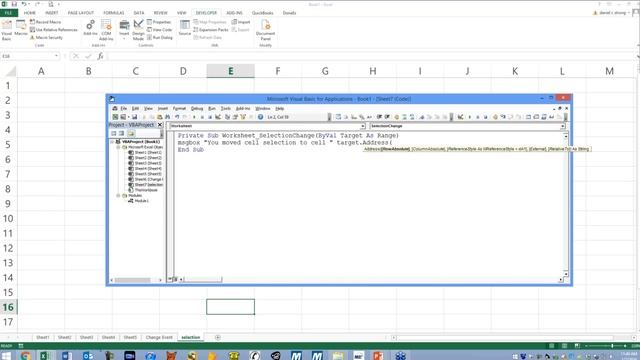
Task: Close the Project - VBAProject pane
Action: pos(160,125)
